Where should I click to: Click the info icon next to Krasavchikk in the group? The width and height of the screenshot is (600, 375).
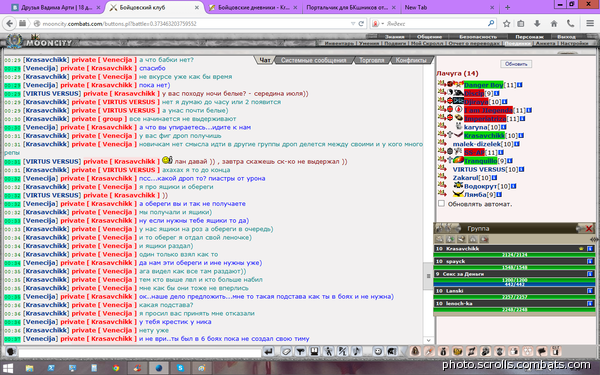coord(590,249)
